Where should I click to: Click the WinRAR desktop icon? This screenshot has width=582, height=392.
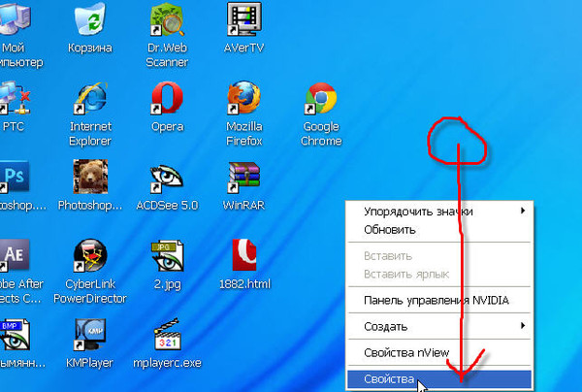(243, 178)
